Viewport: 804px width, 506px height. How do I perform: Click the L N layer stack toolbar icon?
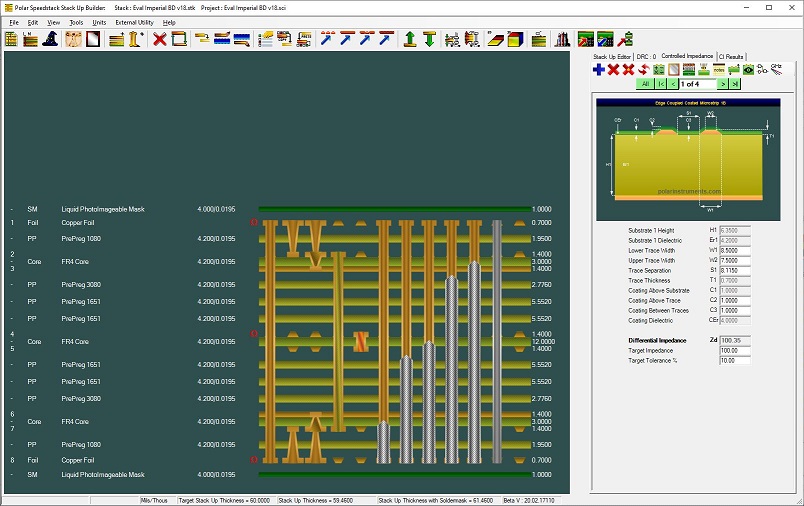click(30, 39)
